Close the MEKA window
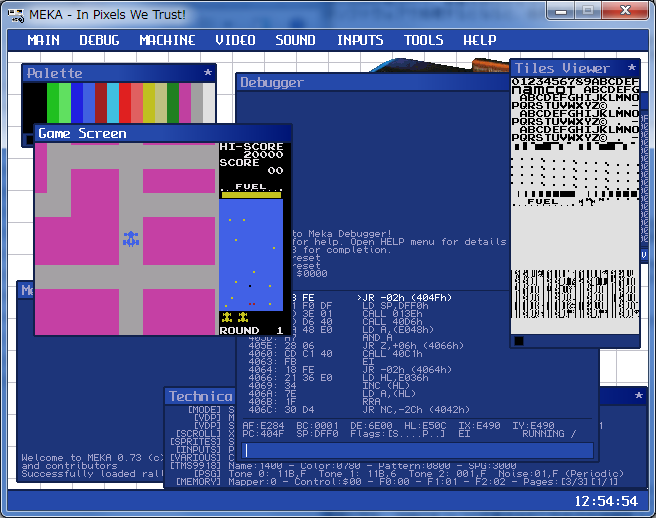Viewport: 656px width, 518px height. [x=625, y=11]
